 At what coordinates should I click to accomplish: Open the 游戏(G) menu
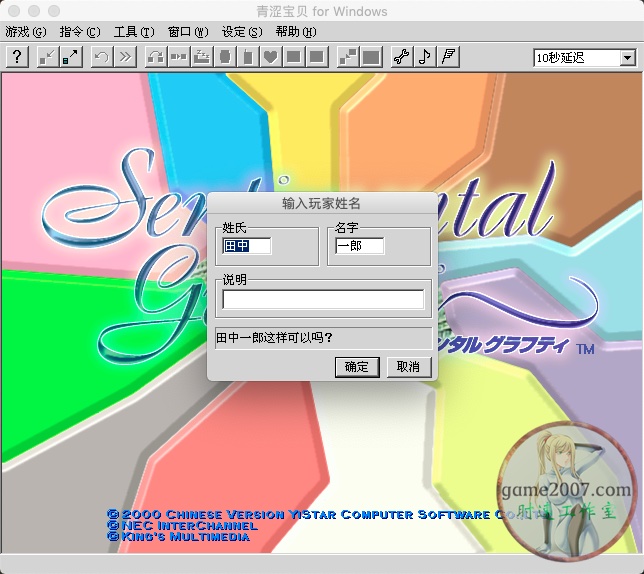tap(25, 32)
